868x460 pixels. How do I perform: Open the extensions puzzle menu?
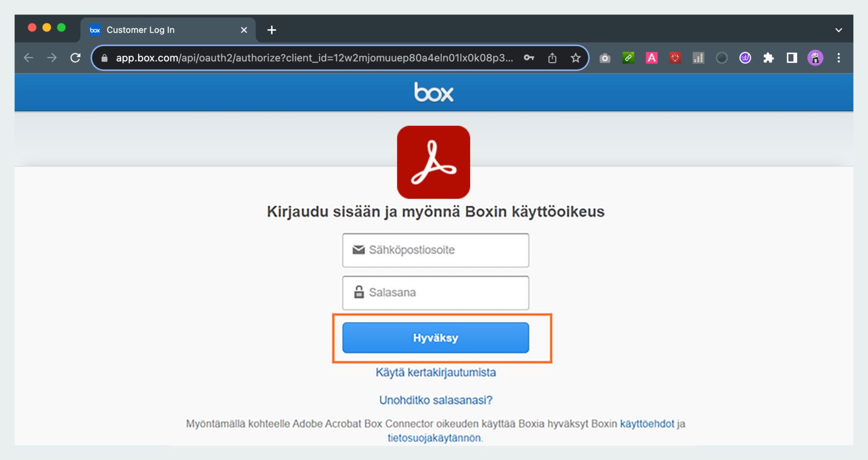point(769,58)
